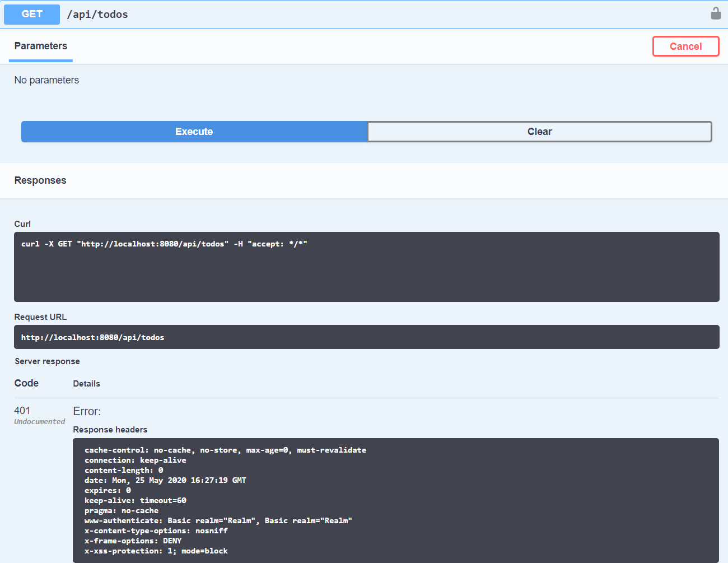This screenshot has width=728, height=563.
Task: Click the Request URL value
Action: 367,337
